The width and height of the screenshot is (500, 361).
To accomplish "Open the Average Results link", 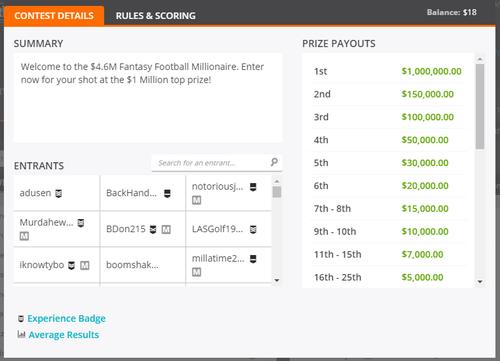I will coord(64,335).
